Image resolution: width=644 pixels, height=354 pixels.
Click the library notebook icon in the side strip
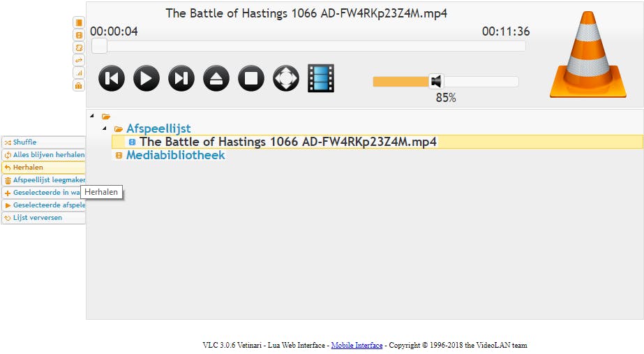click(x=79, y=22)
